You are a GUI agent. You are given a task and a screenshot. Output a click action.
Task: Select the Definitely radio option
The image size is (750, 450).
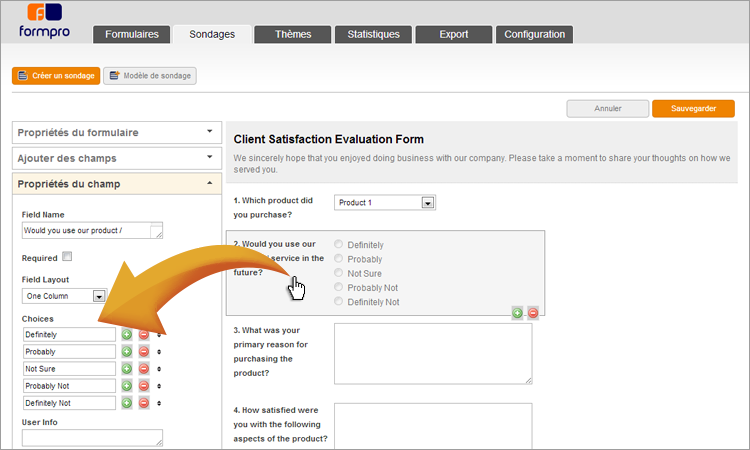point(340,244)
